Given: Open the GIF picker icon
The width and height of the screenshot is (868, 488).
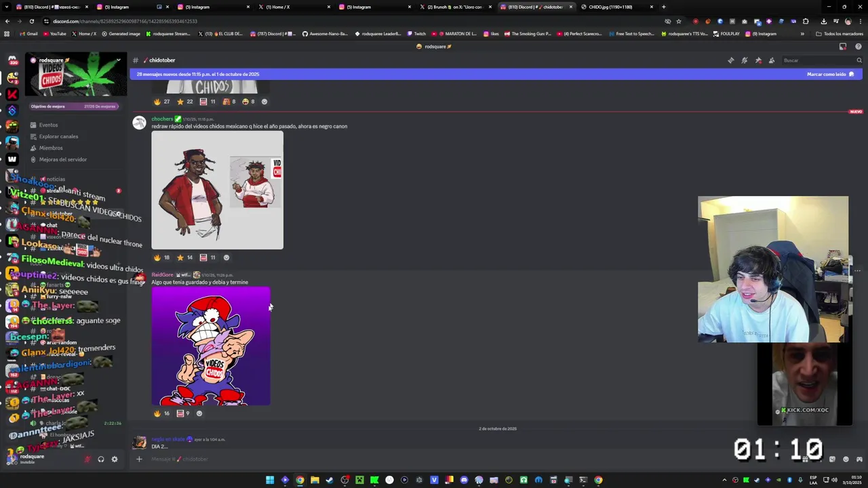Looking at the screenshot, I should coord(818,459).
